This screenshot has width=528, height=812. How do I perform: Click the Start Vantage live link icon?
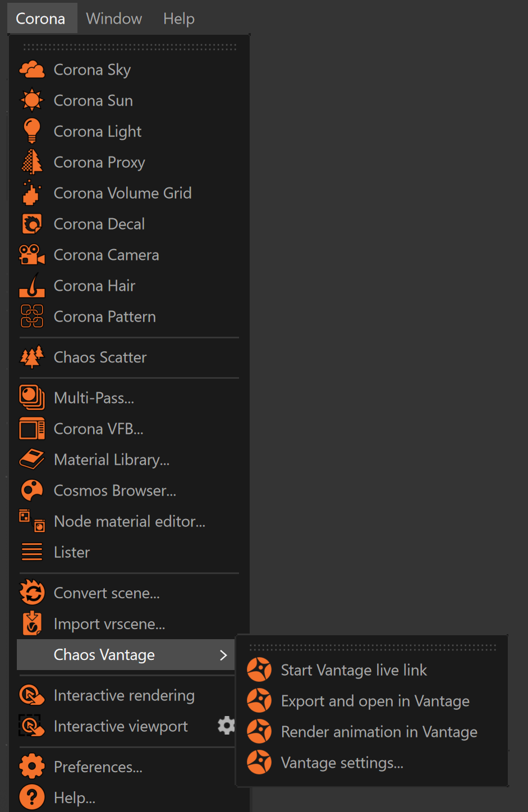click(x=259, y=669)
